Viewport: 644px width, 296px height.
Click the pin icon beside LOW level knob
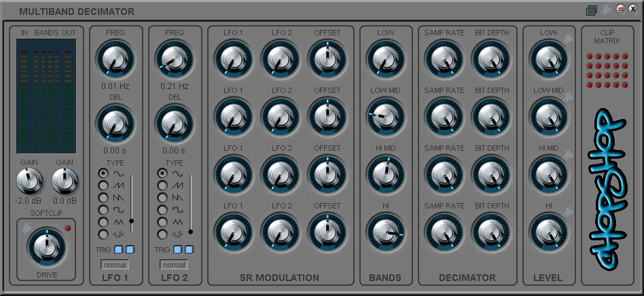[x=568, y=42]
